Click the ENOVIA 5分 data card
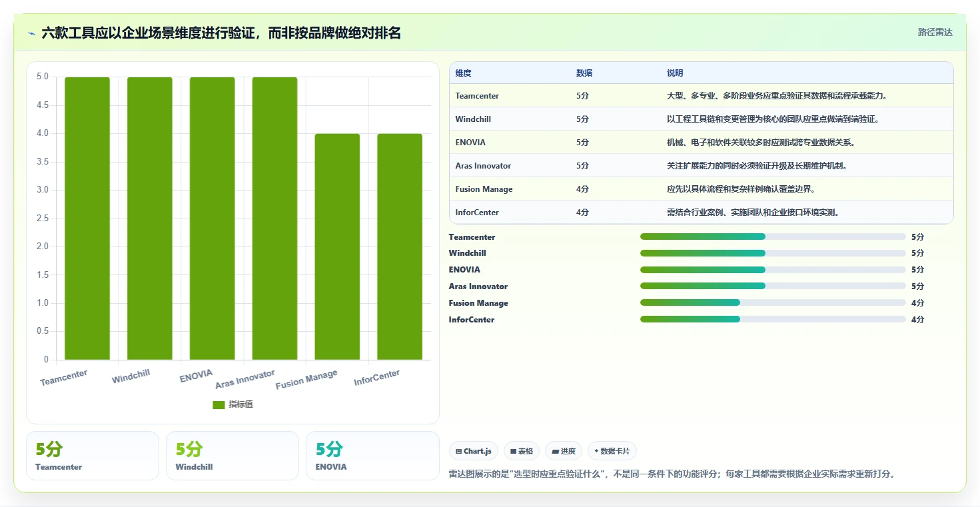The image size is (980, 507). [372, 456]
